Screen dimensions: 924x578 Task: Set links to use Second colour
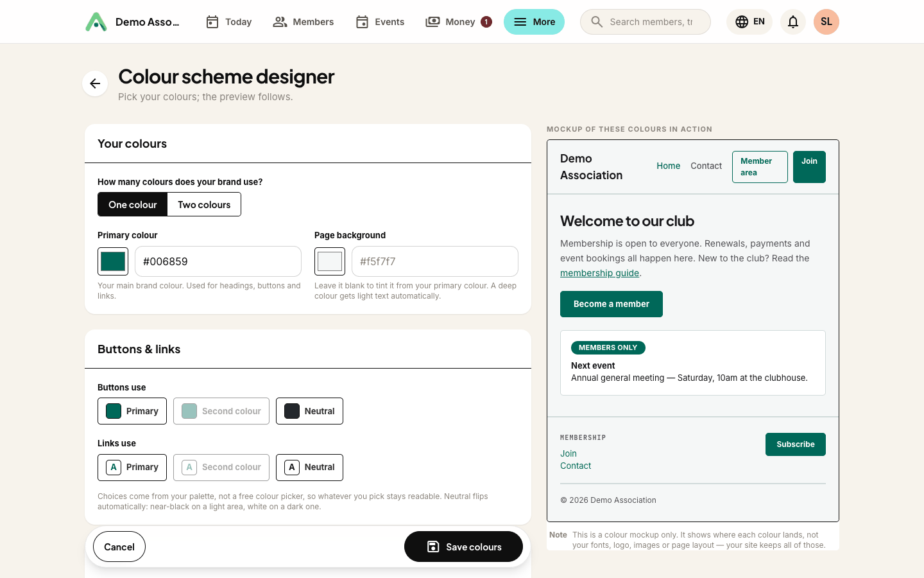(x=221, y=467)
